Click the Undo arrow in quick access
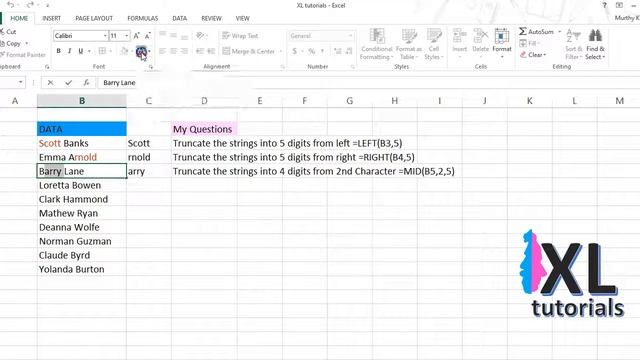Screen dimensions: 640x360 (11, 5)
